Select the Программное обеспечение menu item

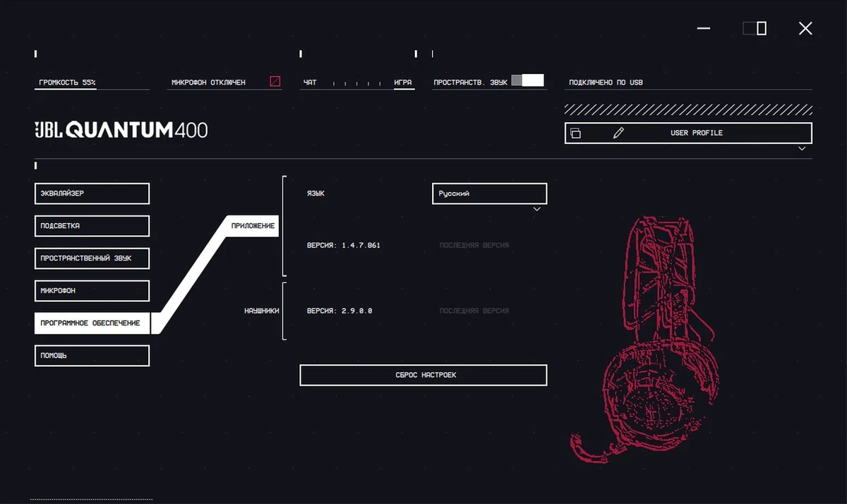(92, 323)
